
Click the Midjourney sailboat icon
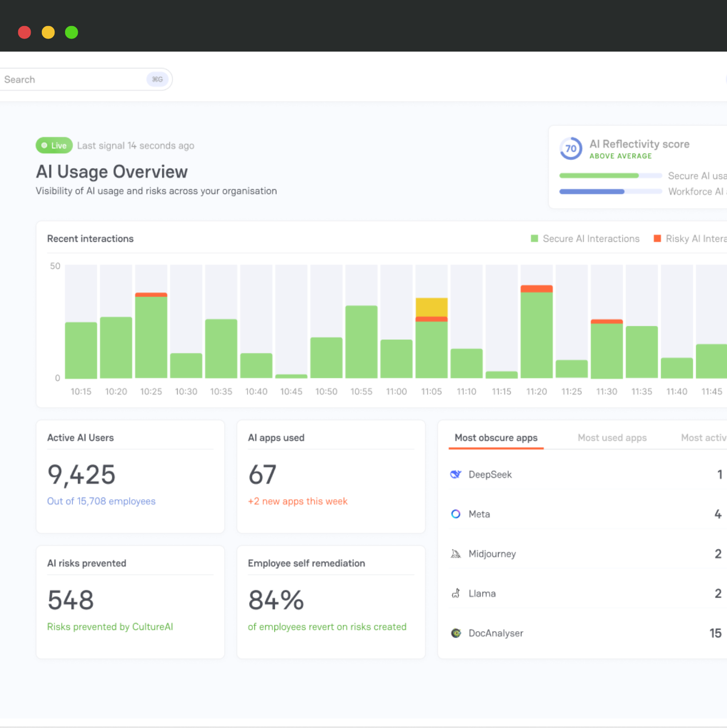(x=456, y=554)
